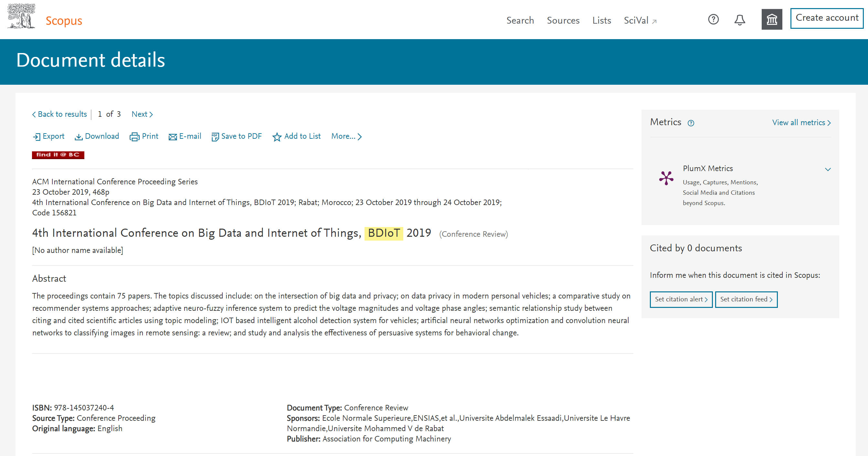Open the Lists menu item
The image size is (868, 456).
click(601, 20)
